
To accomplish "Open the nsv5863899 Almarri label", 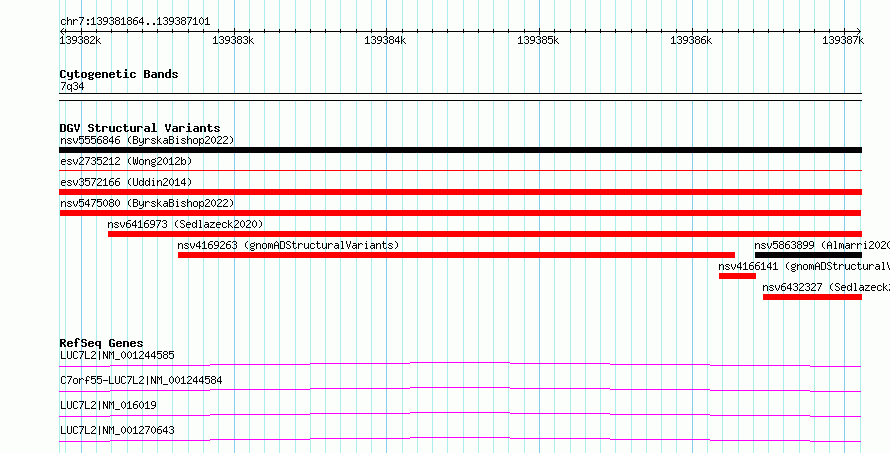I will click(822, 245).
